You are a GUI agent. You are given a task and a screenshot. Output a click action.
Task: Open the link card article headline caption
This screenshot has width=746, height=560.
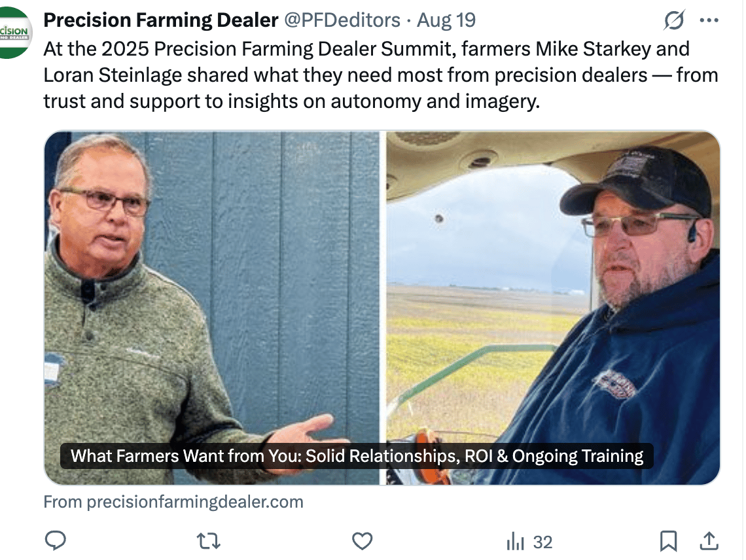coord(357,456)
